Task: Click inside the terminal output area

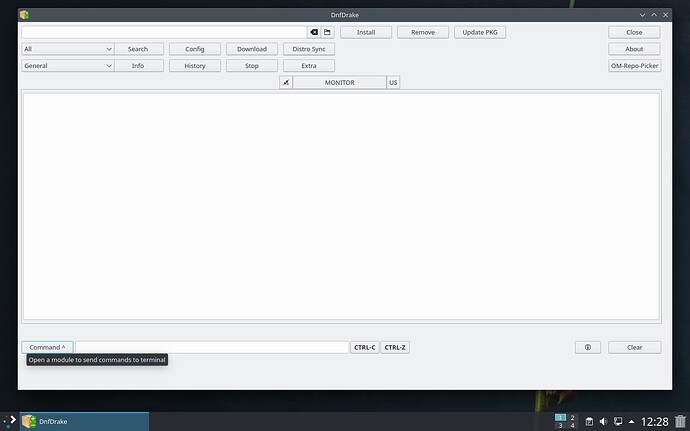Action: click(341, 206)
